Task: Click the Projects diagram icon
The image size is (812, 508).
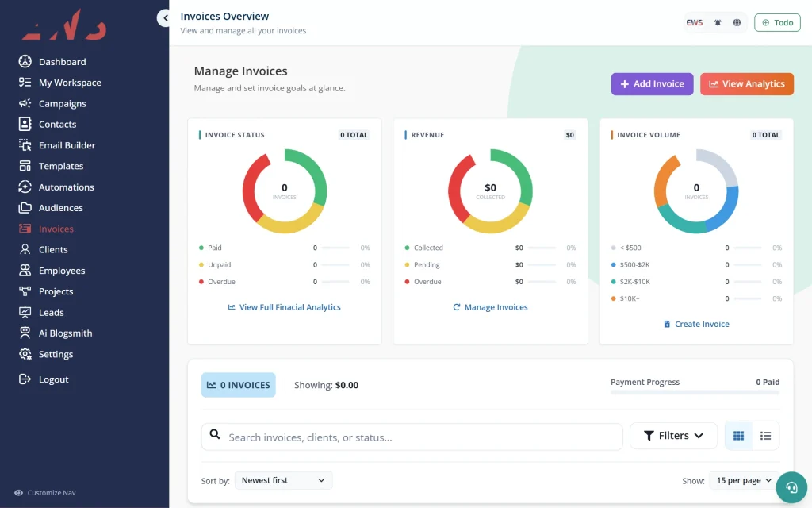Action: click(25, 291)
